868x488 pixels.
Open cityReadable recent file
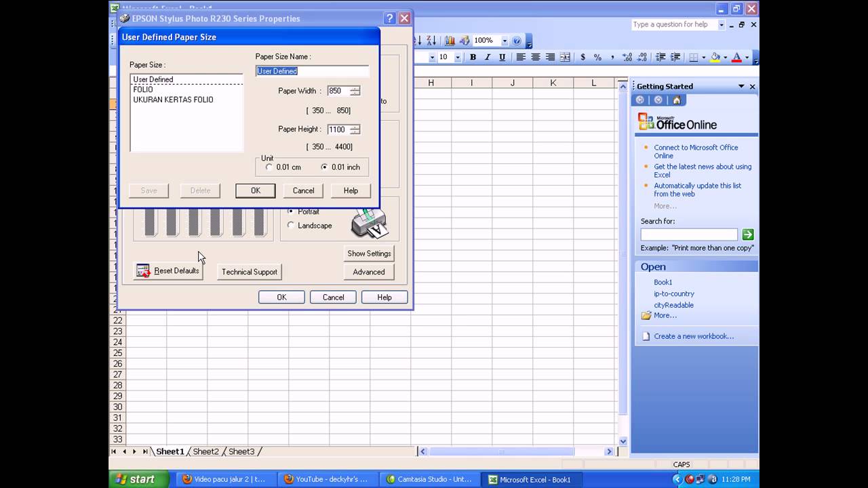tap(673, 305)
